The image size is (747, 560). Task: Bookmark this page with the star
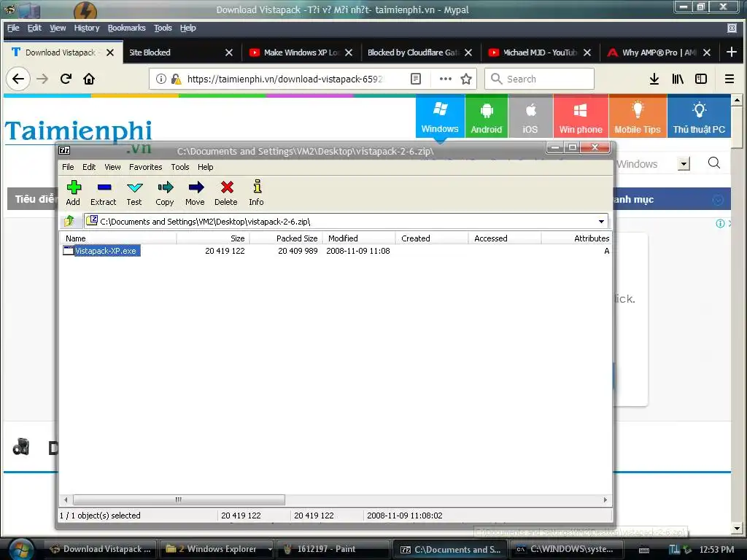466,79
